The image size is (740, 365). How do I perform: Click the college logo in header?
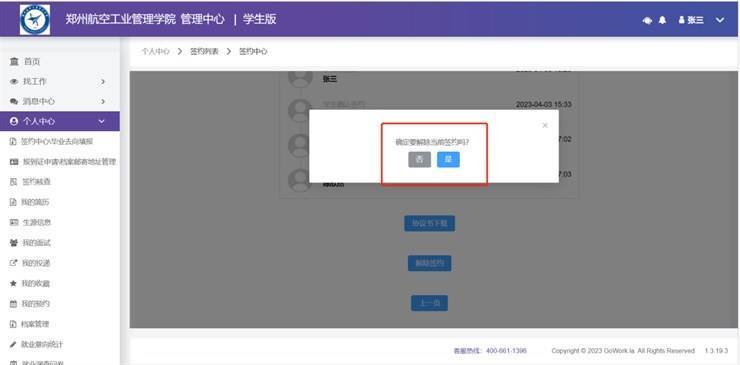(x=35, y=19)
